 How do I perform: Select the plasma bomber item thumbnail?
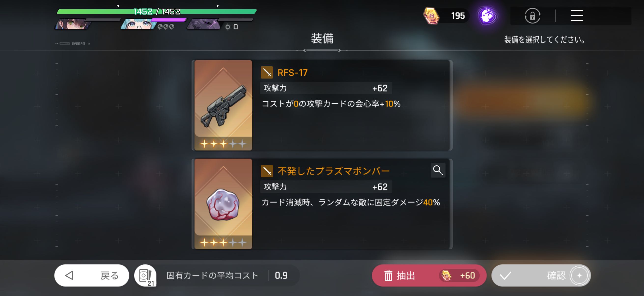[x=223, y=204]
